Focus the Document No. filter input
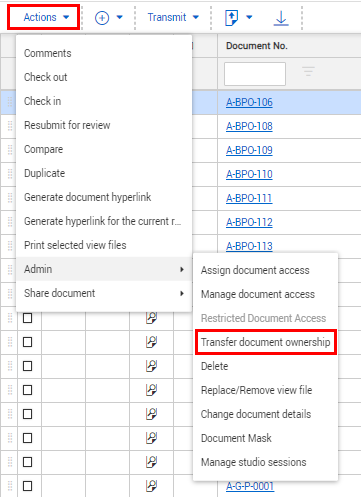Viewport: 361px width, 497px height. (x=255, y=74)
